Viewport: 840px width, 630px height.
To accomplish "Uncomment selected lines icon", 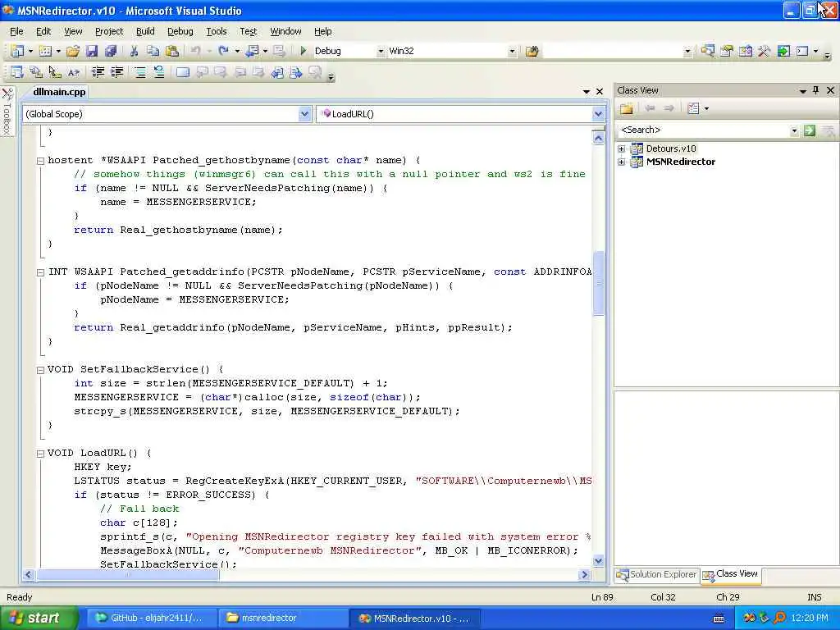I will pos(159,72).
